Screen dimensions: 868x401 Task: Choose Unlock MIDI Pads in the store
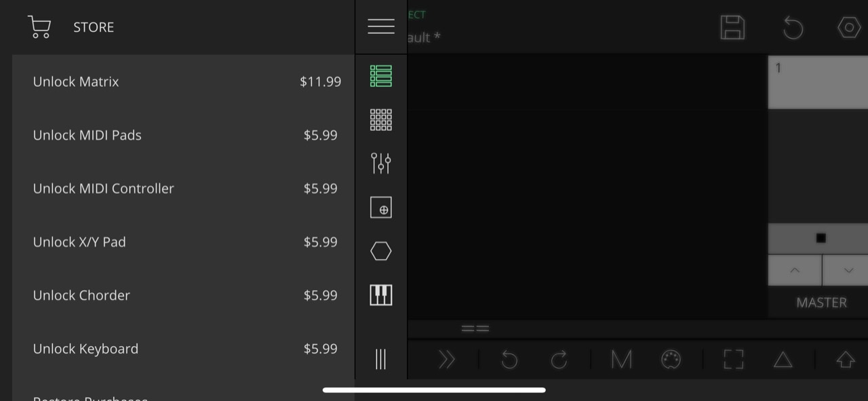pyautogui.click(x=183, y=135)
